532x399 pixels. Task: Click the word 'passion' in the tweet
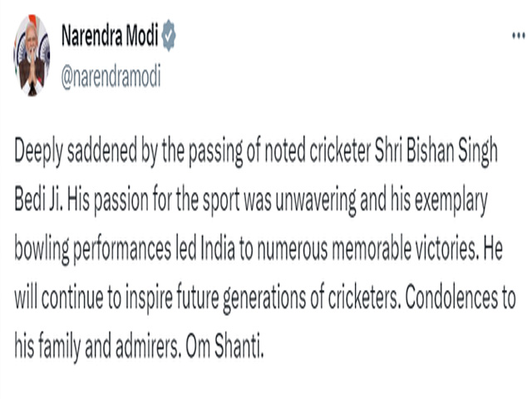[x=121, y=200]
